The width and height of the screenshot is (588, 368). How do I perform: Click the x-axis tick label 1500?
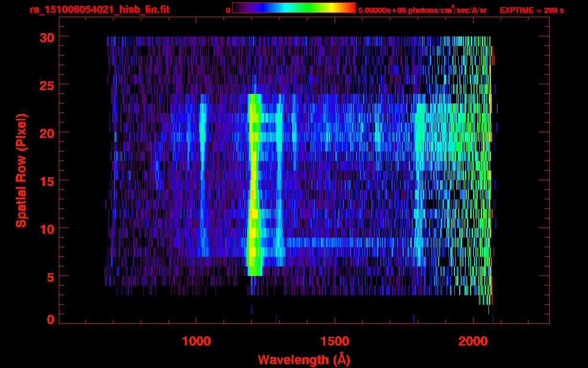(x=335, y=341)
